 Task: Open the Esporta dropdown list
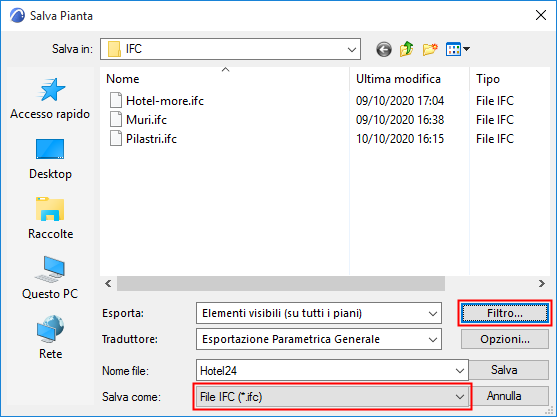coord(432,313)
